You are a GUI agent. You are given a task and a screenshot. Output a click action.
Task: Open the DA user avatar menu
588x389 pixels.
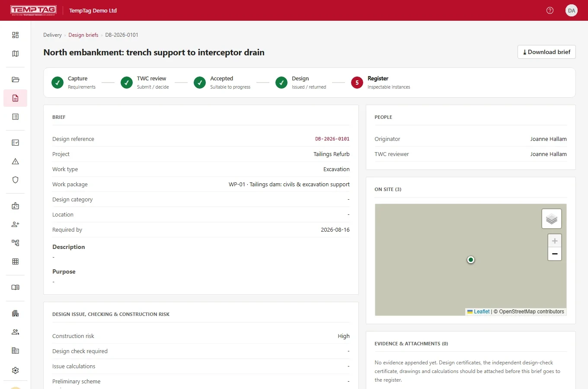pyautogui.click(x=572, y=10)
